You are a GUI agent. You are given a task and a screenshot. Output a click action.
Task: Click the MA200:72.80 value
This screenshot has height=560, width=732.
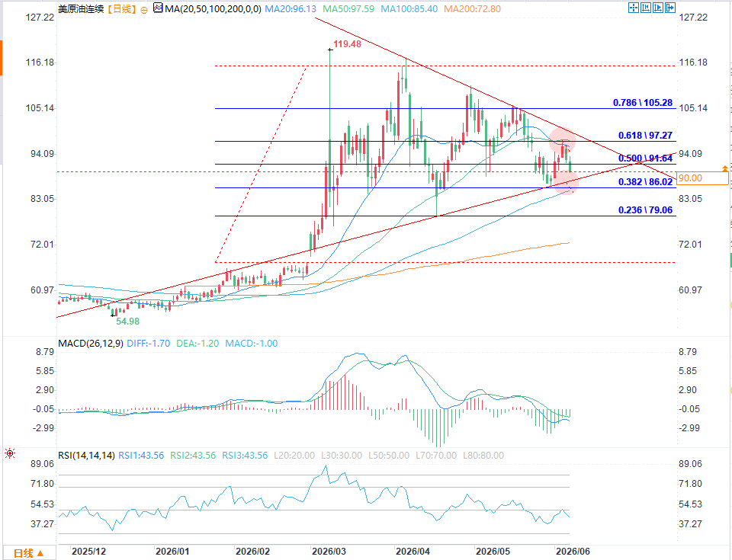pyautogui.click(x=473, y=9)
